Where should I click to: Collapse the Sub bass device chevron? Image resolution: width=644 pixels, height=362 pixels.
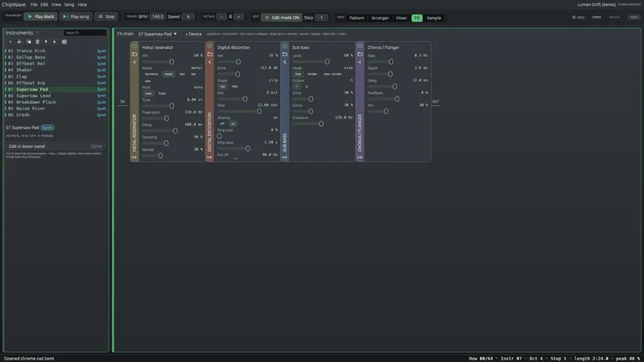click(285, 62)
